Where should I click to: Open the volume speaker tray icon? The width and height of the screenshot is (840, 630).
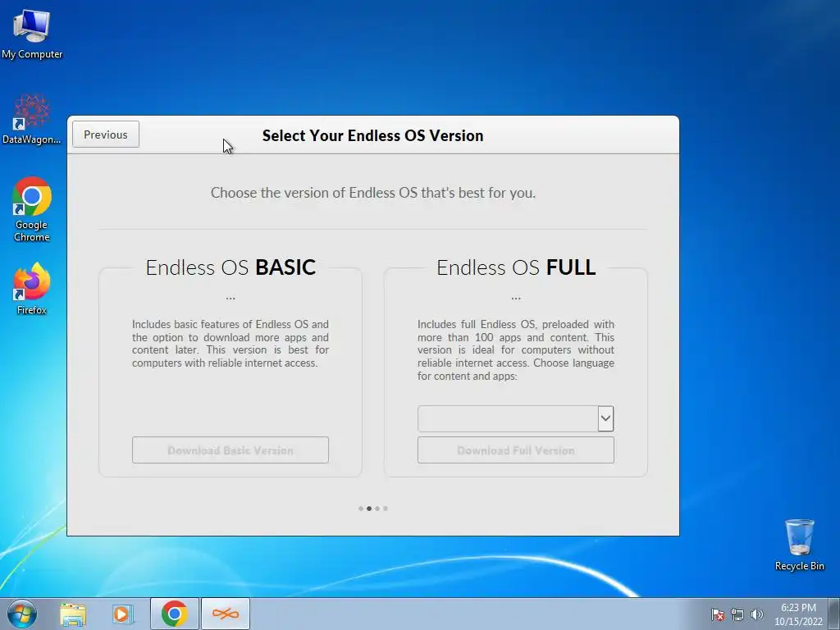(756, 614)
